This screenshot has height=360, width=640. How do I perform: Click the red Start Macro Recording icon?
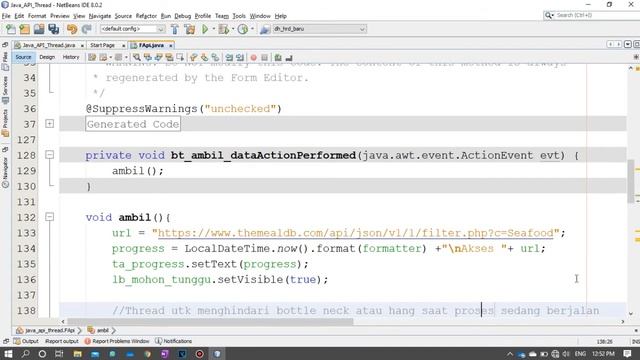tap(253, 58)
